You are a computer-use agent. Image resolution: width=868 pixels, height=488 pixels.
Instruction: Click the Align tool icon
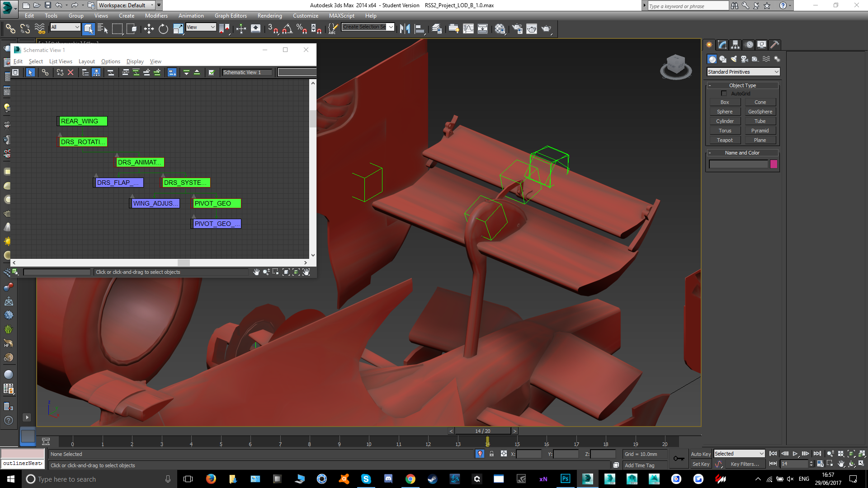pyautogui.click(x=420, y=29)
